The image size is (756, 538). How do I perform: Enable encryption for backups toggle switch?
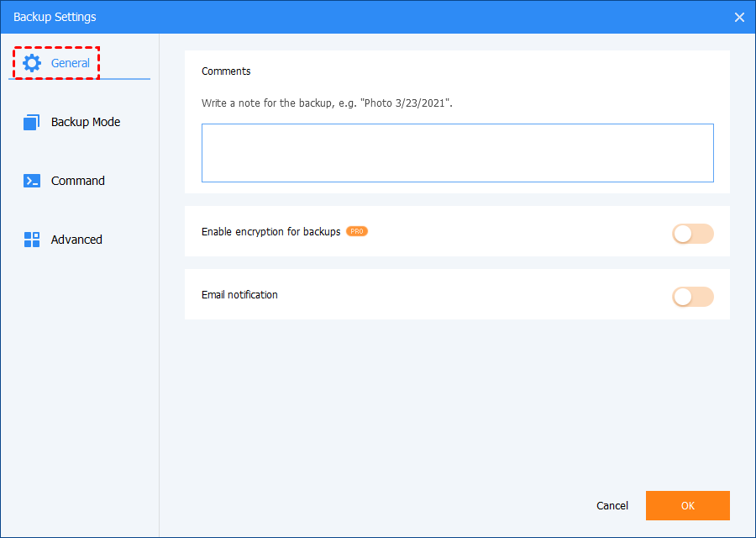coord(692,234)
